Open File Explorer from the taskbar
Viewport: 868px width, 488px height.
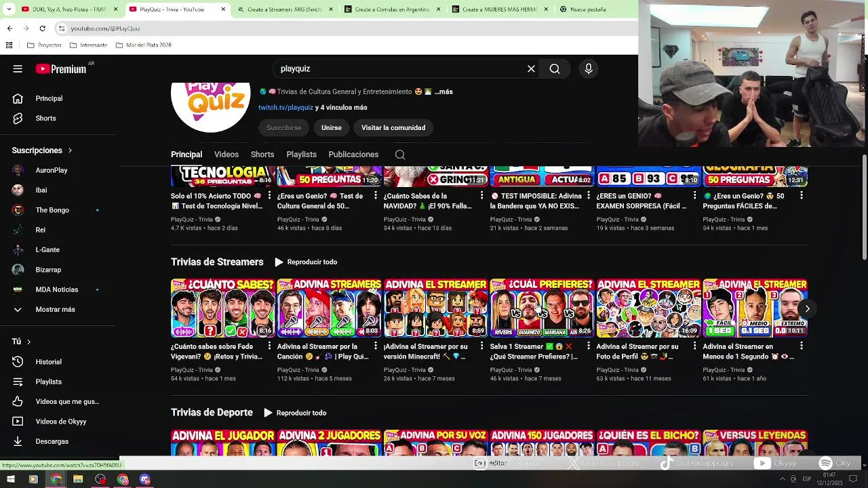[x=78, y=479]
